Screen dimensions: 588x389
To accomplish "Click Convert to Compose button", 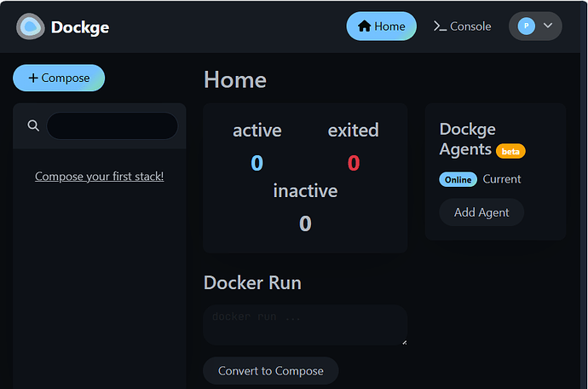I will pos(270,371).
